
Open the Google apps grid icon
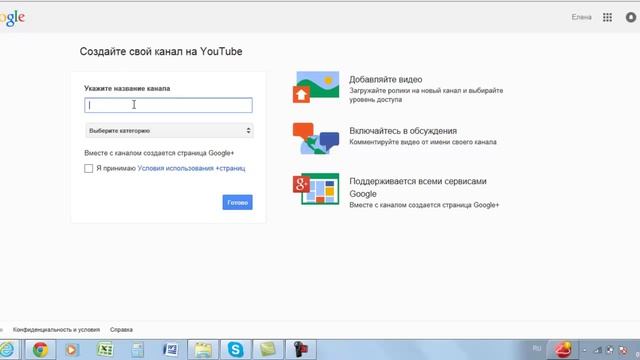tap(607, 17)
